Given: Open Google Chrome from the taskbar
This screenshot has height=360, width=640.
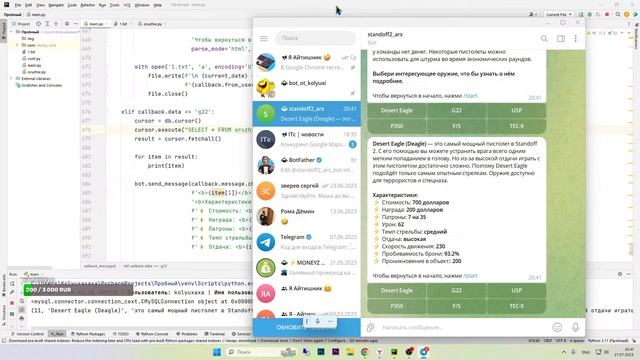Looking at the screenshot, I should coord(364,352).
